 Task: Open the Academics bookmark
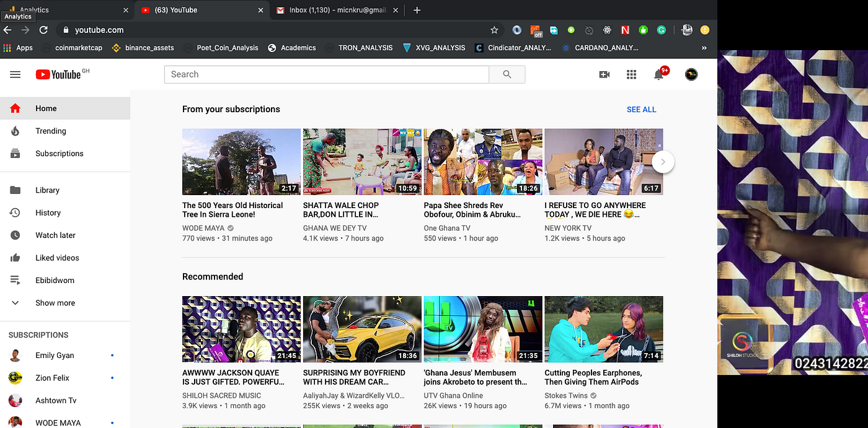(x=292, y=48)
